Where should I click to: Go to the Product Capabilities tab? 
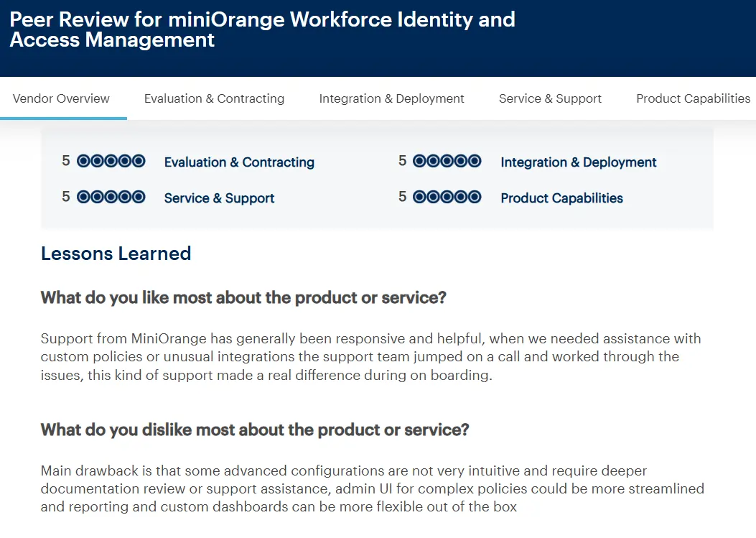pos(694,98)
